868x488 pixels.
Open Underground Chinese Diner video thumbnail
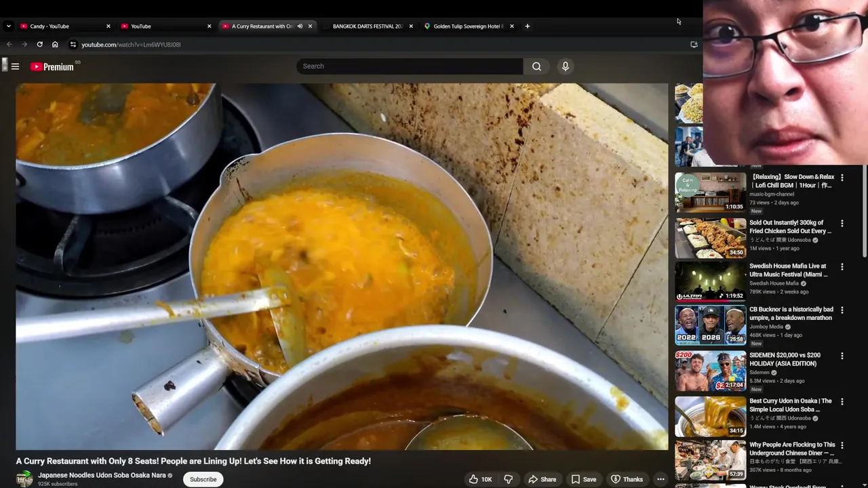pyautogui.click(x=710, y=460)
